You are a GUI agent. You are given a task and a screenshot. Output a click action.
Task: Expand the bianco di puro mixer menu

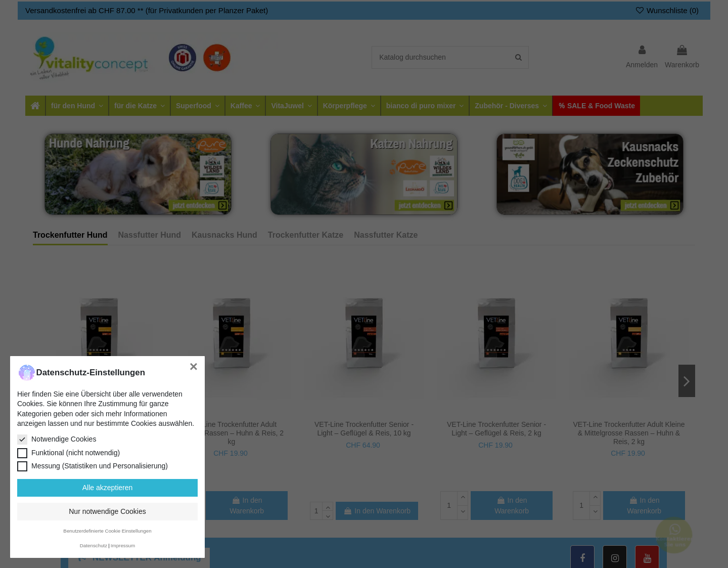pos(425,106)
